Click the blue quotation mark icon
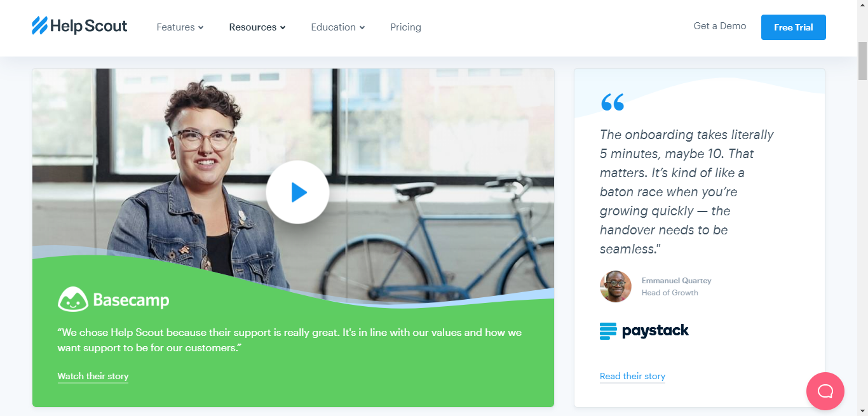The width and height of the screenshot is (868, 416). (612, 101)
